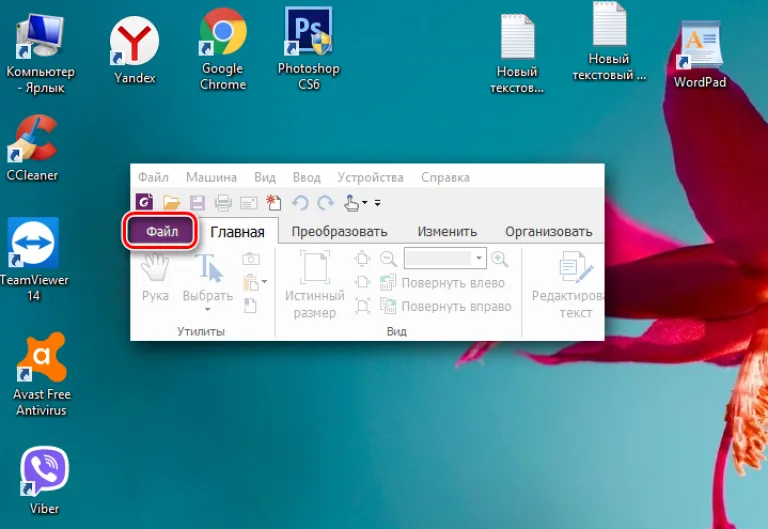Screen dimensions: 768x529
Task: Create a new blank PDF with the starred page icon
Action: pos(274,202)
